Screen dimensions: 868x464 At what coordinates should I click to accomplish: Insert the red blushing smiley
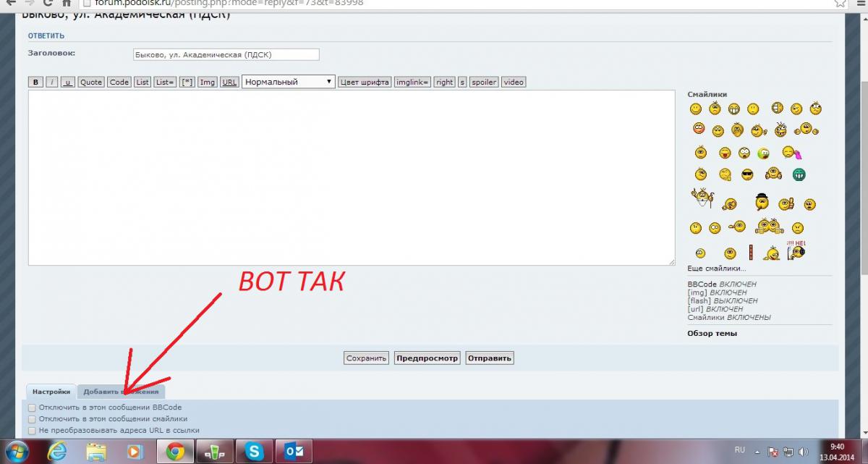(698, 129)
